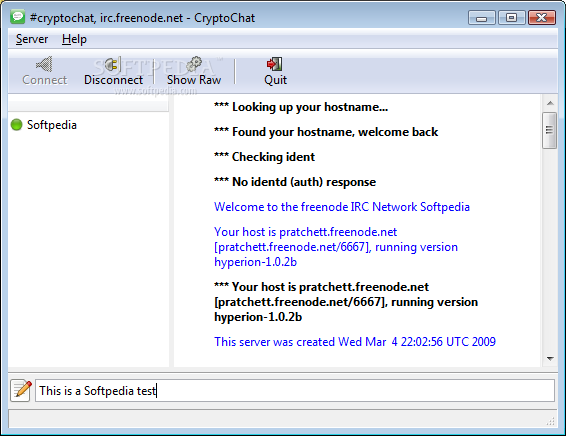Click 'This server was created Wed Mar 4' line
566x436 pixels.
(355, 342)
